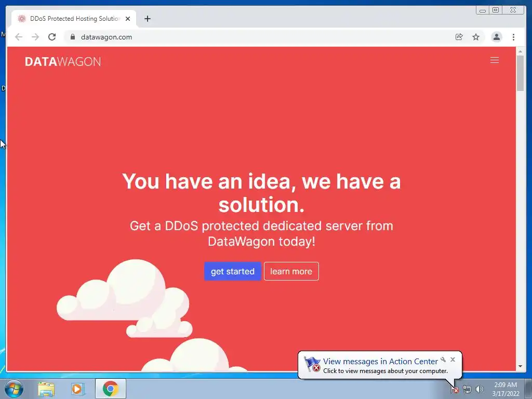This screenshot has height=399, width=532.
Task: Click the get started button
Action: click(232, 271)
